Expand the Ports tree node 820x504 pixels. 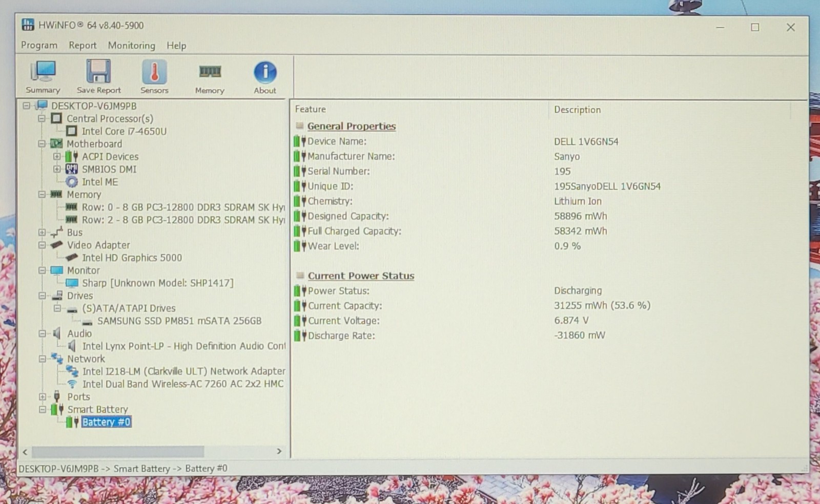pyautogui.click(x=43, y=396)
